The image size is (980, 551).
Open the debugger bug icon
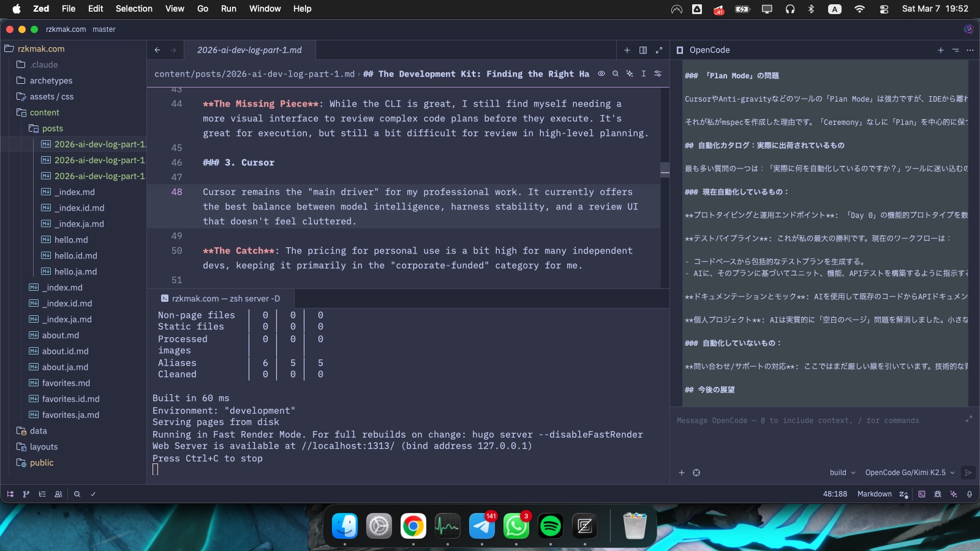coord(937,493)
